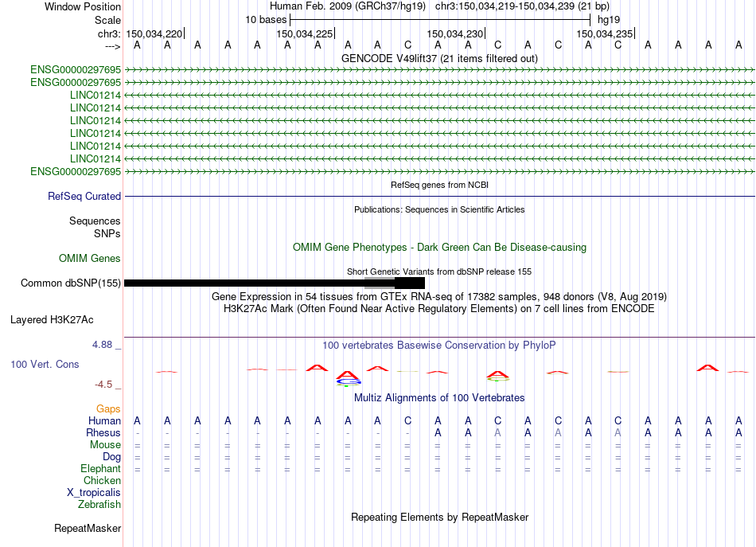Viewport: 756px width, 547px height.
Task: Select the chr3: ruler label
Action: [109, 33]
